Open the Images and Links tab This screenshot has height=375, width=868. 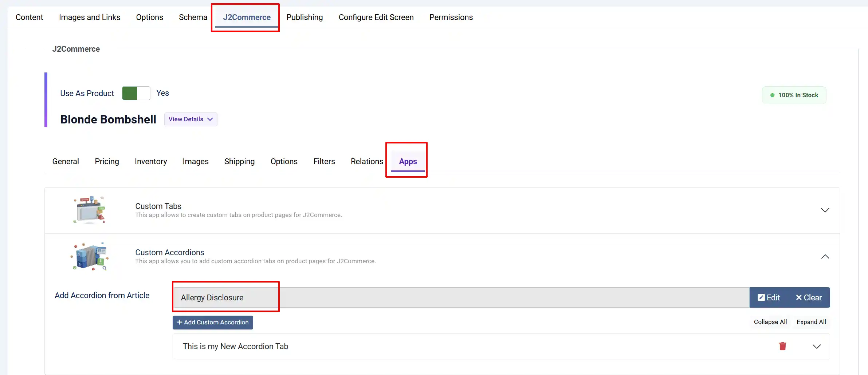point(90,17)
